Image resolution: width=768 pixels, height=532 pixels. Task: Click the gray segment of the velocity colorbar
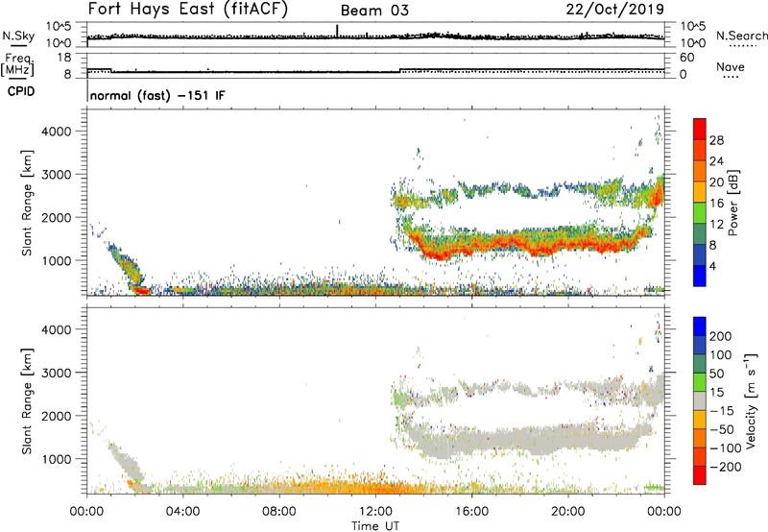coord(700,400)
